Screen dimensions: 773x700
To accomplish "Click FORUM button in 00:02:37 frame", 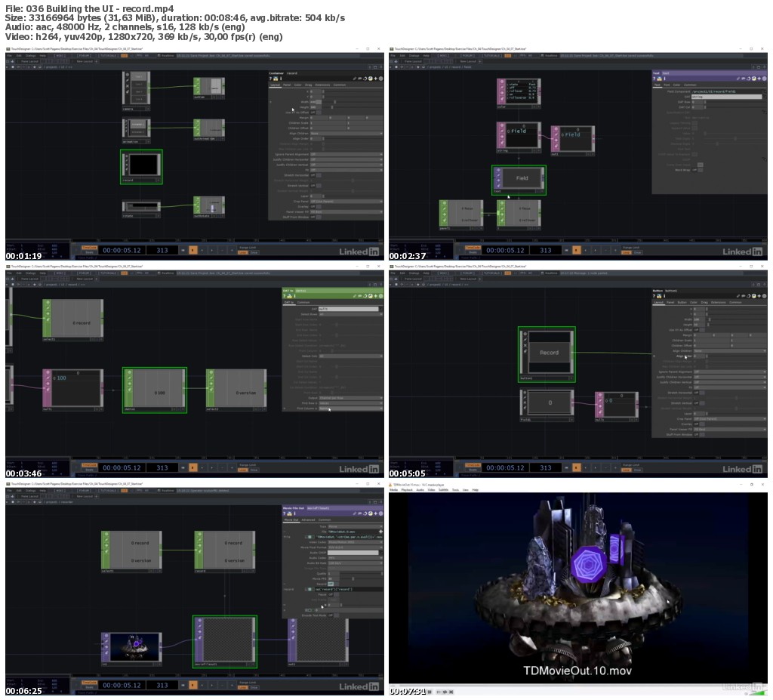I will [468, 56].
